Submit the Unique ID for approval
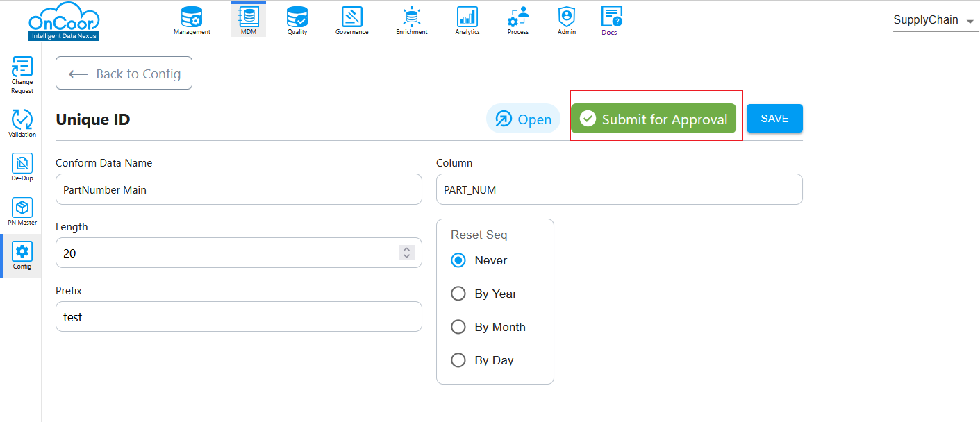The width and height of the screenshot is (980, 422). (654, 119)
